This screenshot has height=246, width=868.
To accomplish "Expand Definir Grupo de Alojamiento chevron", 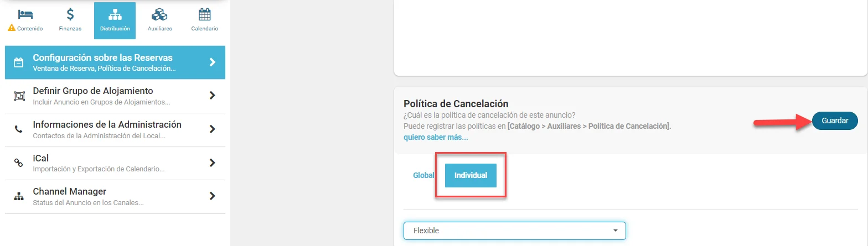I will click(212, 96).
